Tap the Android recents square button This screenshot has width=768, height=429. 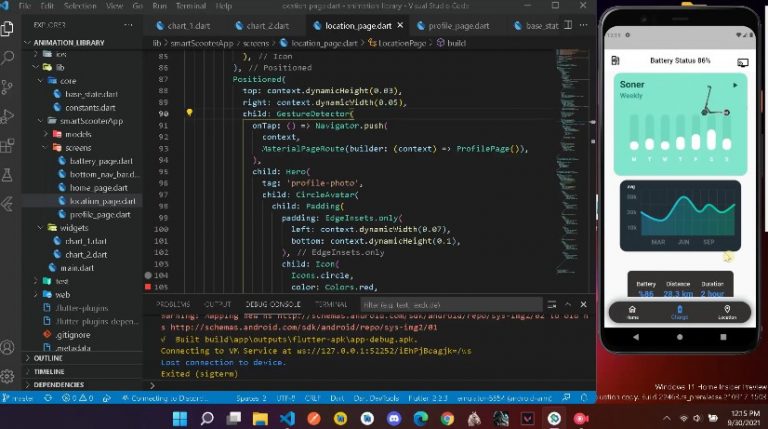click(x=723, y=337)
